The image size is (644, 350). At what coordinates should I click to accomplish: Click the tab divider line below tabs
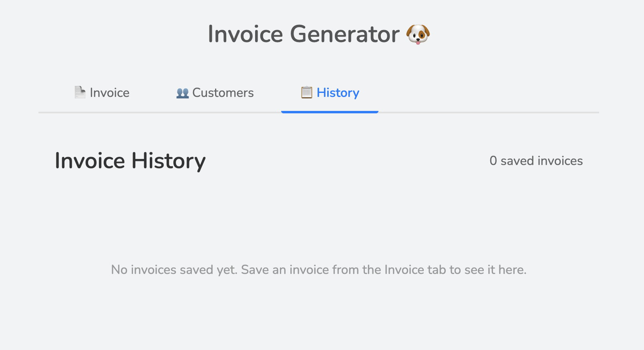point(481,113)
